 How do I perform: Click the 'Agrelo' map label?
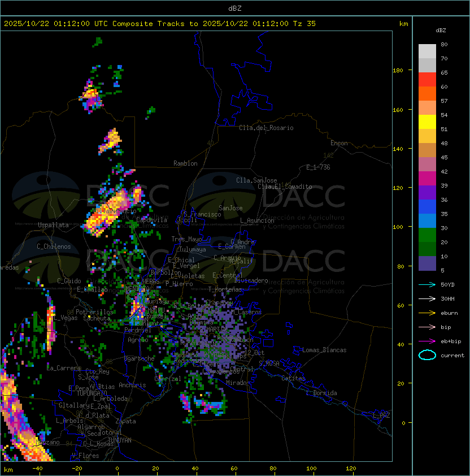138,340
